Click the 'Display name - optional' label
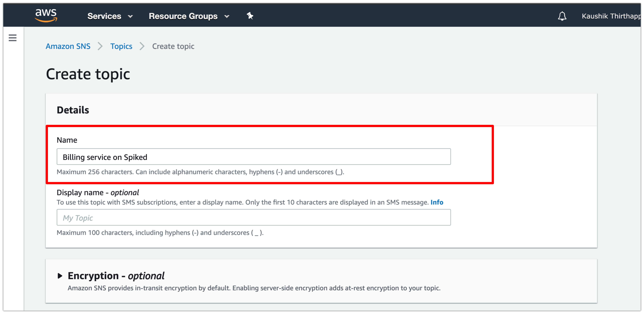Viewport: 644px width, 314px height. point(98,193)
